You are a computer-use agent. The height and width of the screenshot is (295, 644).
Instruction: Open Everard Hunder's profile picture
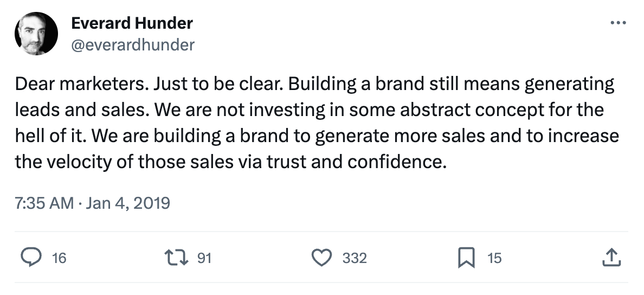coord(36,34)
